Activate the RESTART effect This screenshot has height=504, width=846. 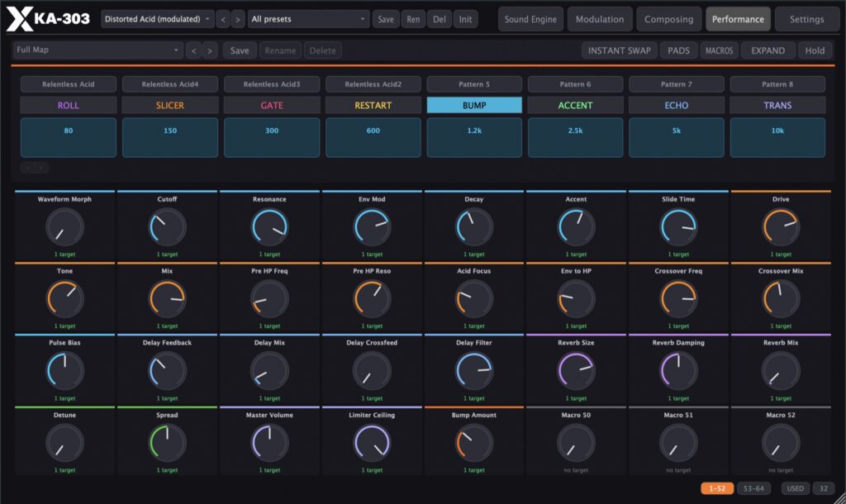(373, 105)
